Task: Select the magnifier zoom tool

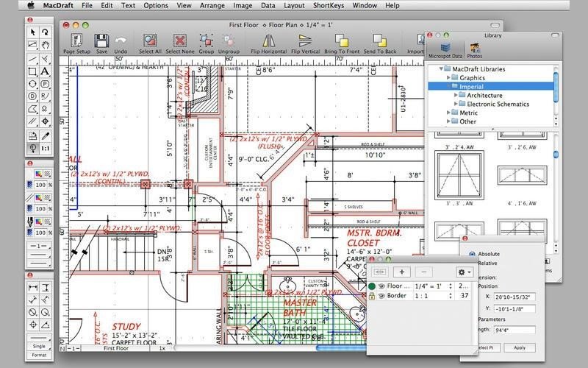Action: coord(33,149)
